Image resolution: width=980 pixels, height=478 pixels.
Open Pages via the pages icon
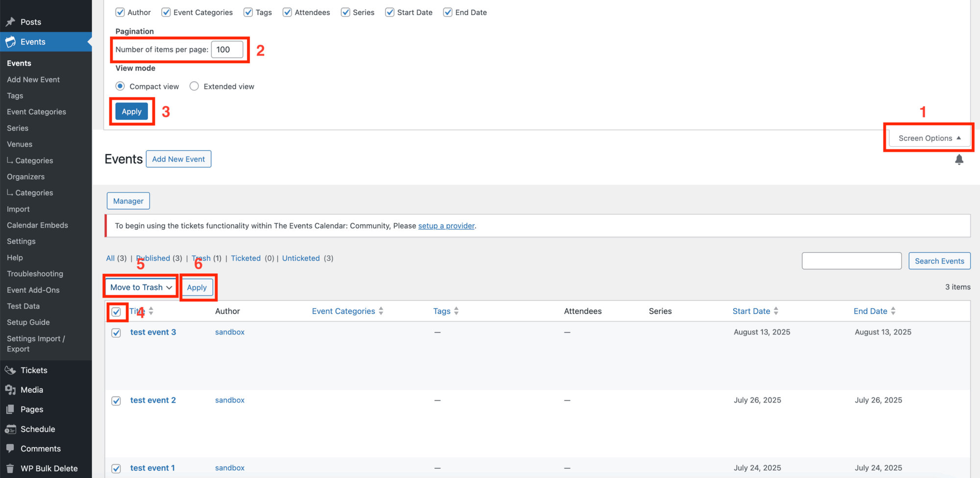11,409
